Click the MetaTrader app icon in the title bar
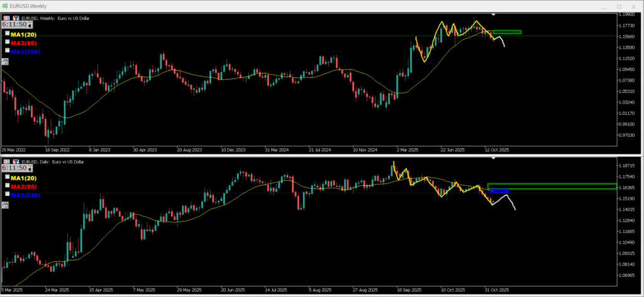Screen dimensions: 644x297 (6, 6)
